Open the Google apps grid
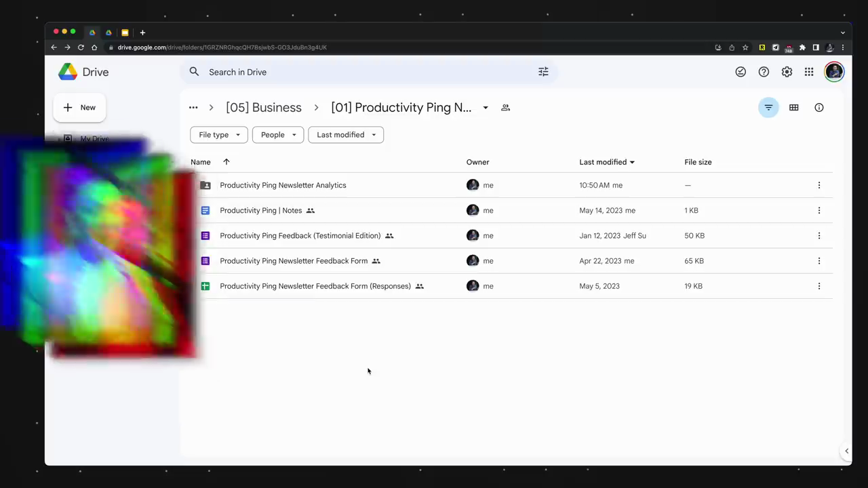Viewport: 868px width, 488px height. [809, 72]
